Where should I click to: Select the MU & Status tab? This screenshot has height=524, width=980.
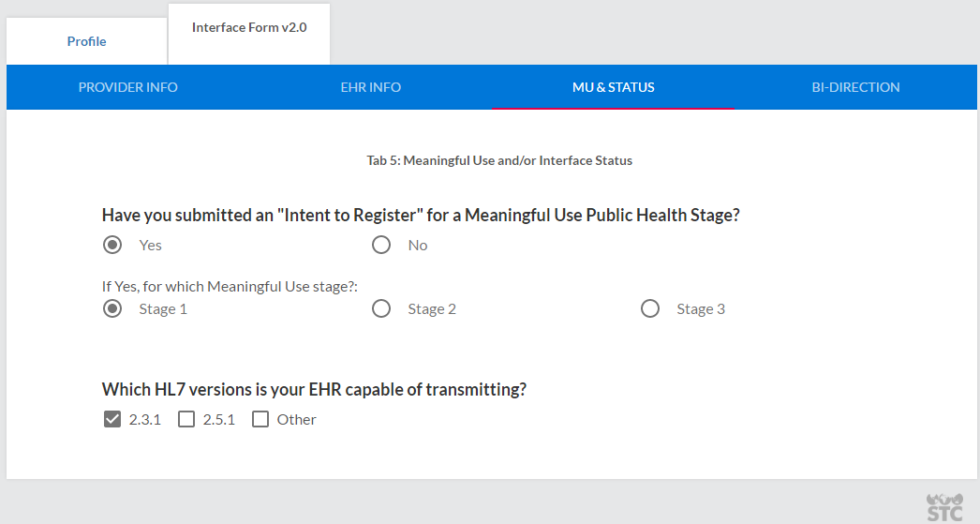coord(614,87)
